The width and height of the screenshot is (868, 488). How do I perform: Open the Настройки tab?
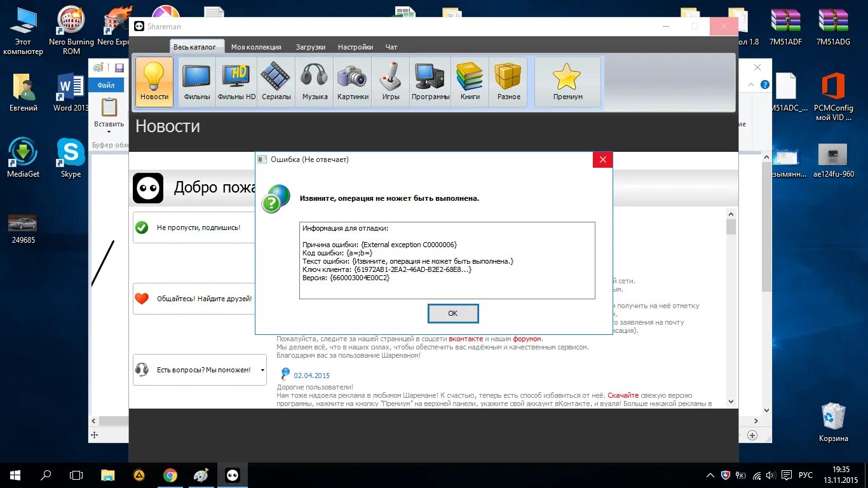click(355, 47)
